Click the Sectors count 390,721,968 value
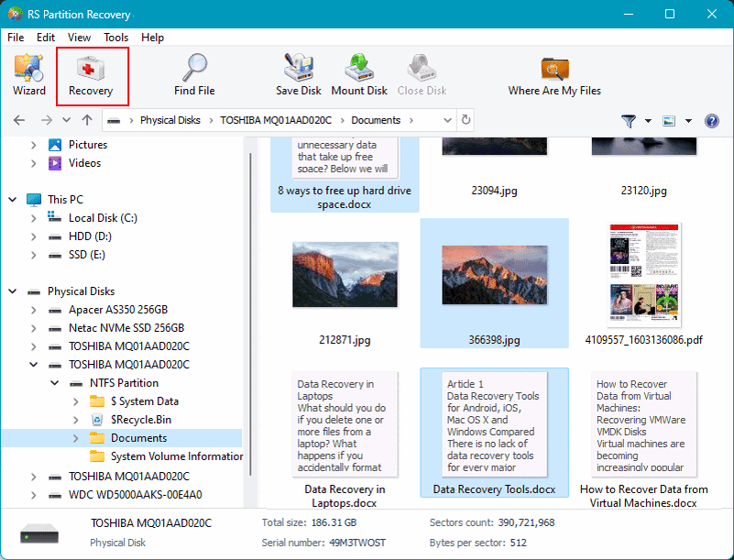734x560 pixels. point(526,522)
